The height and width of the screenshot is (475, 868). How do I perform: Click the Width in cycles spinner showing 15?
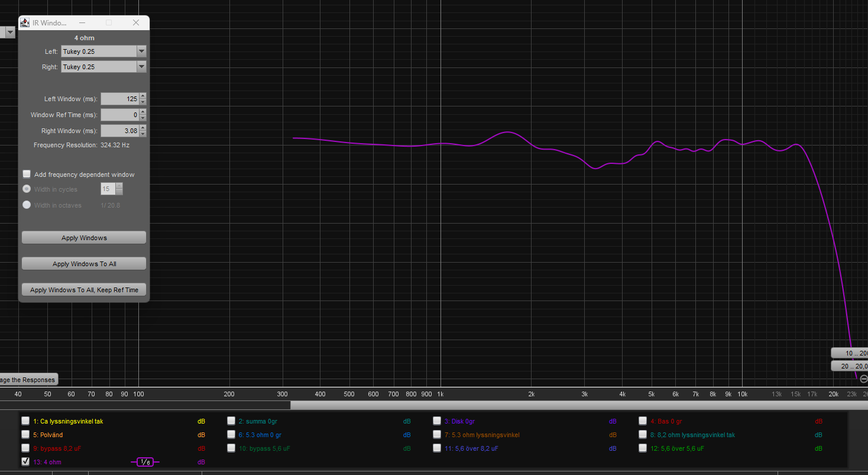pos(112,189)
